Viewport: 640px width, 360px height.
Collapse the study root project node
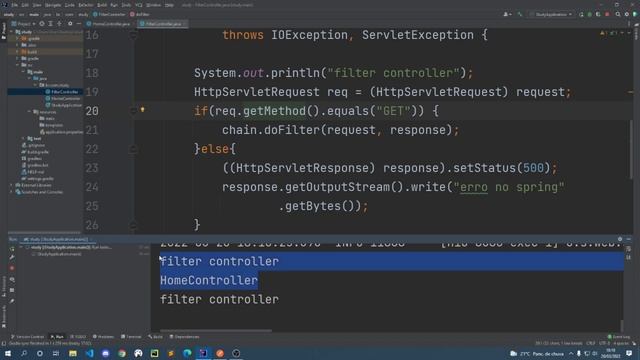click(x=12, y=32)
